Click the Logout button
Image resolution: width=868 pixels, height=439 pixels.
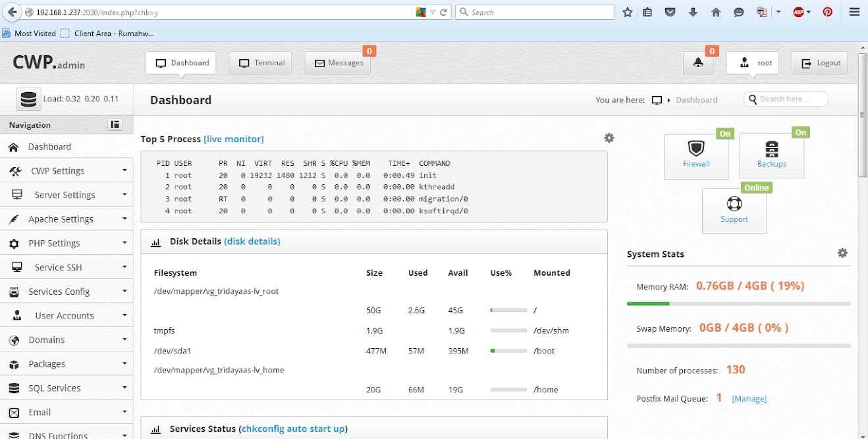[x=819, y=63]
